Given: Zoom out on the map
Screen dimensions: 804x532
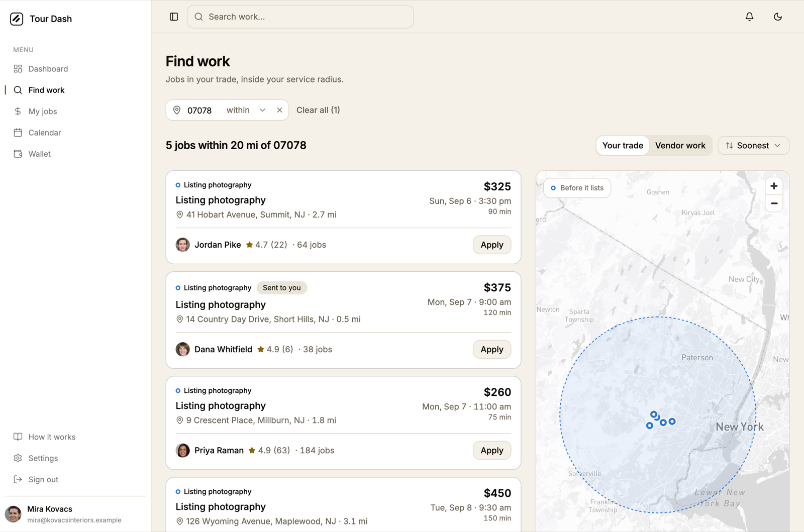Looking at the screenshot, I should click(774, 203).
